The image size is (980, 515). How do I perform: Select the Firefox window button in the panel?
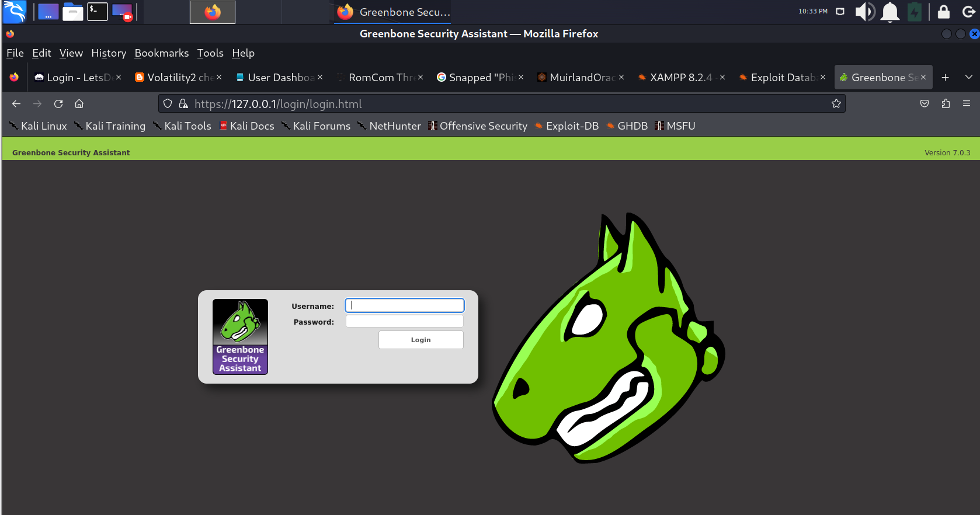(x=213, y=12)
